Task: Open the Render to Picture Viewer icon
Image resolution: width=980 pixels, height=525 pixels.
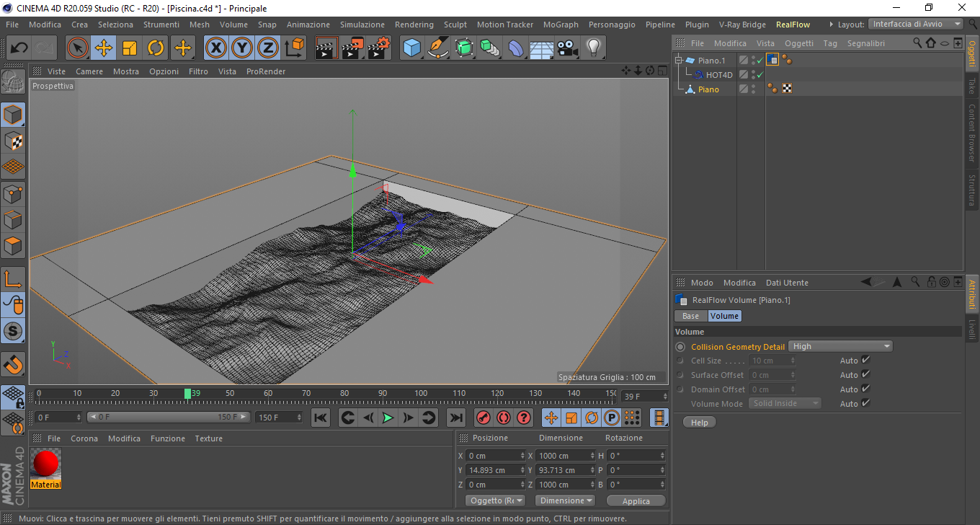Action: (x=353, y=48)
